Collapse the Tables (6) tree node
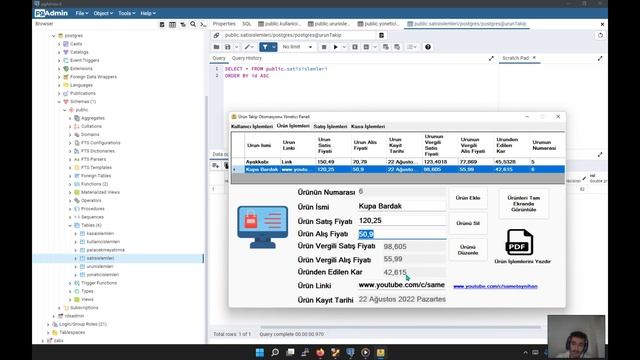 70,225
